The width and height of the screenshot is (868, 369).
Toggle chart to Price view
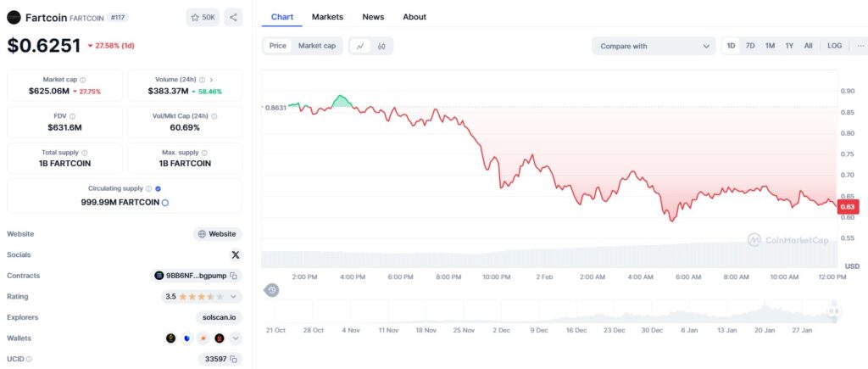point(277,46)
